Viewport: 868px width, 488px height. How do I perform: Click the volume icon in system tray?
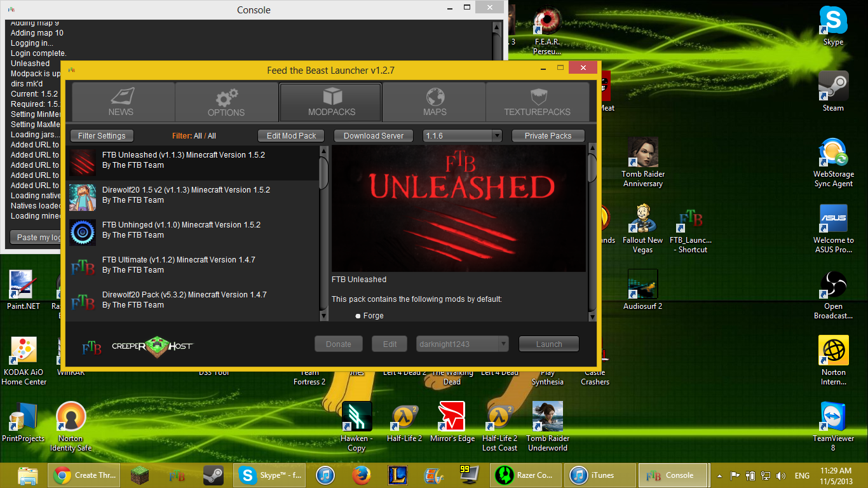pos(780,475)
